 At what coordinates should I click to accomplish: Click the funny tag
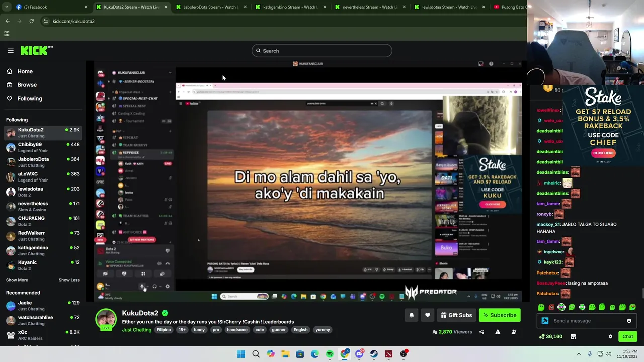tap(199, 330)
